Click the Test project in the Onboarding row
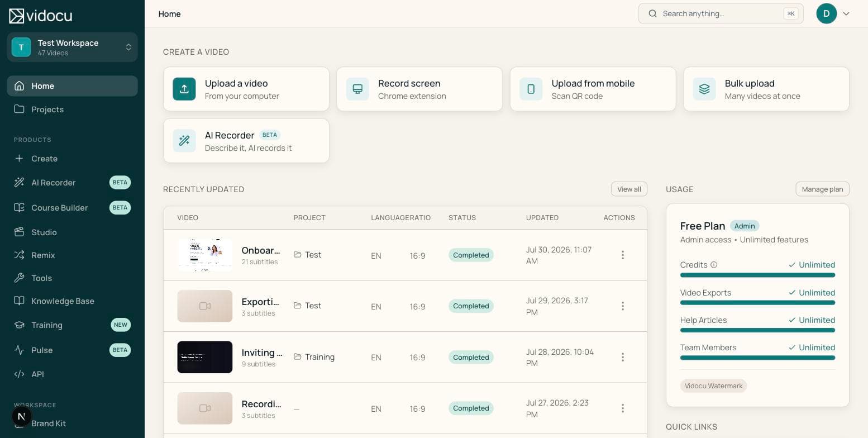This screenshot has height=438, width=868. tap(307, 255)
